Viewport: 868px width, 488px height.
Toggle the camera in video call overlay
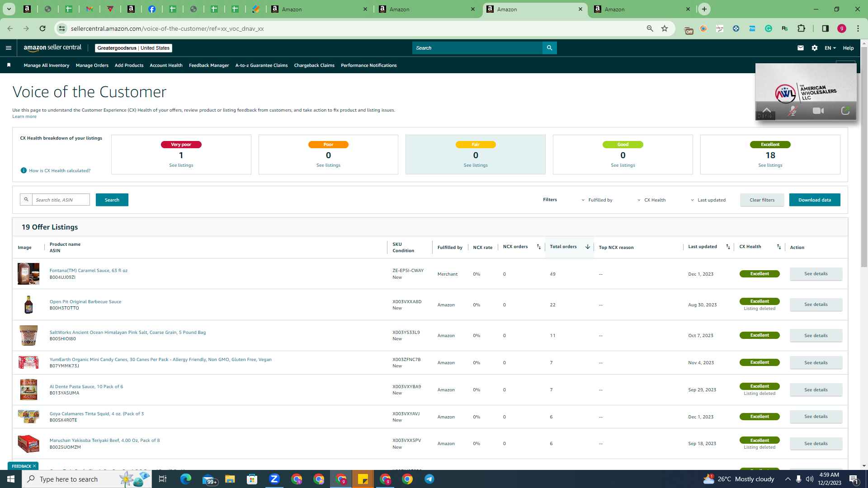pyautogui.click(x=818, y=111)
